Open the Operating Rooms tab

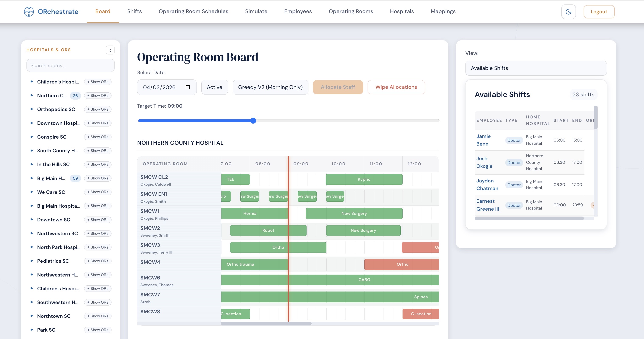pos(351,11)
